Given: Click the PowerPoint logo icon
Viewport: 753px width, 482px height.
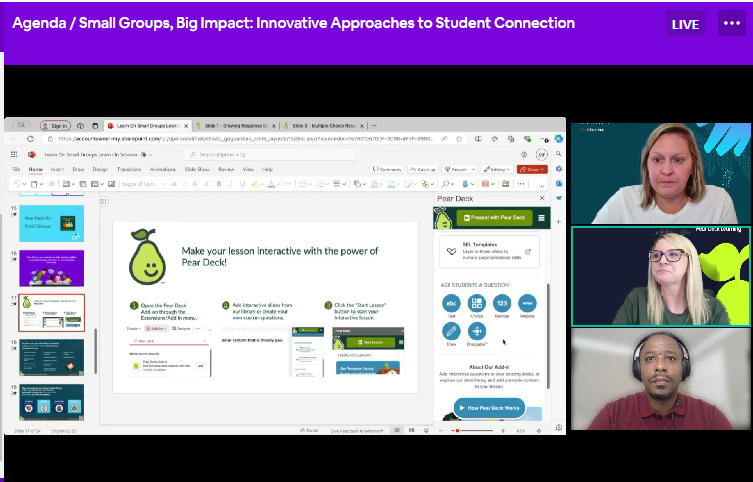Looking at the screenshot, I should [x=32, y=155].
